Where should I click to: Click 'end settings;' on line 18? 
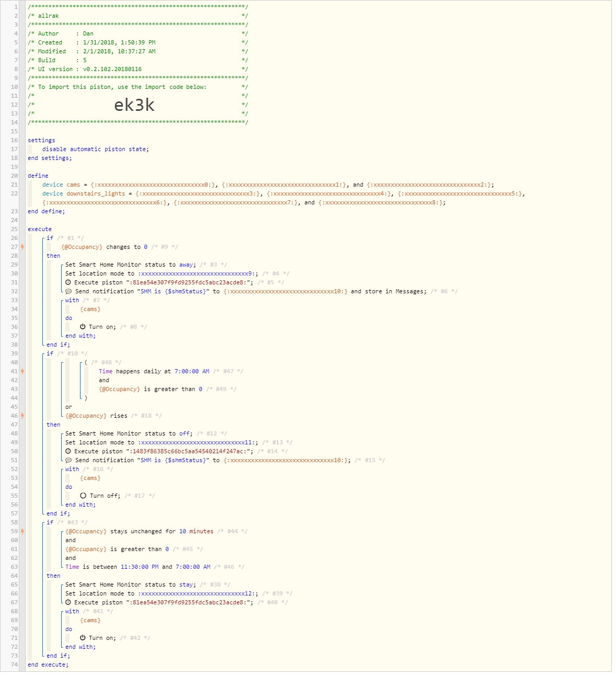tap(50, 158)
